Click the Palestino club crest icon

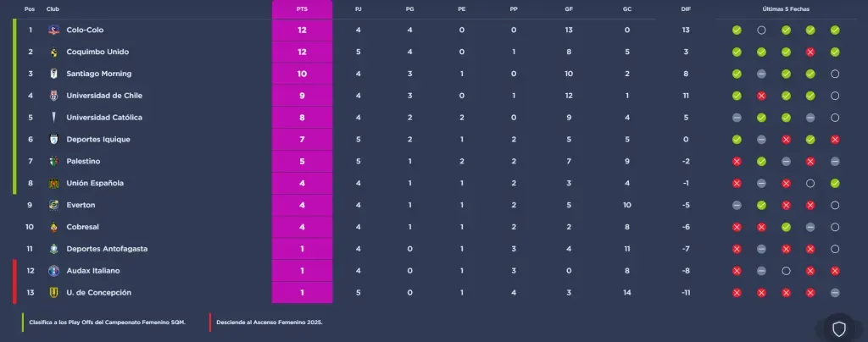[53, 162]
